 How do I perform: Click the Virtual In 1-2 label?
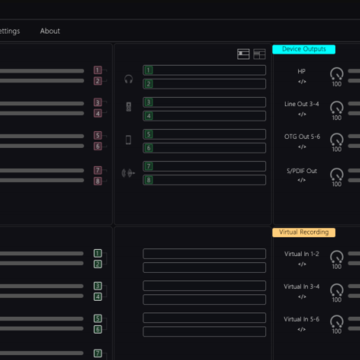[x=302, y=254]
